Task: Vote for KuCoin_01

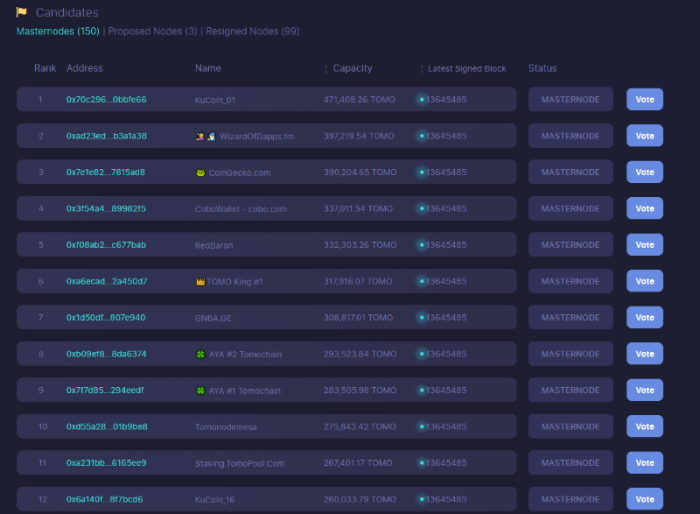Action: pos(645,99)
